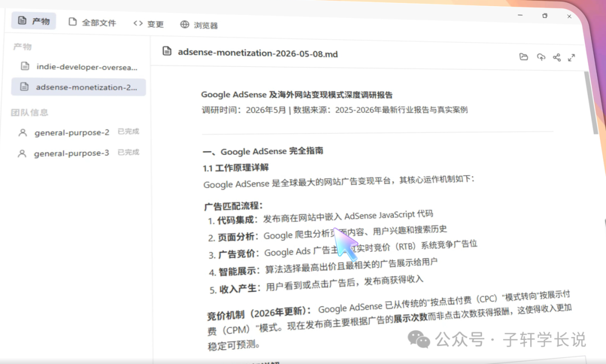Click person icon beside general-purpose-3
The image size is (606, 364).
pos(22,154)
